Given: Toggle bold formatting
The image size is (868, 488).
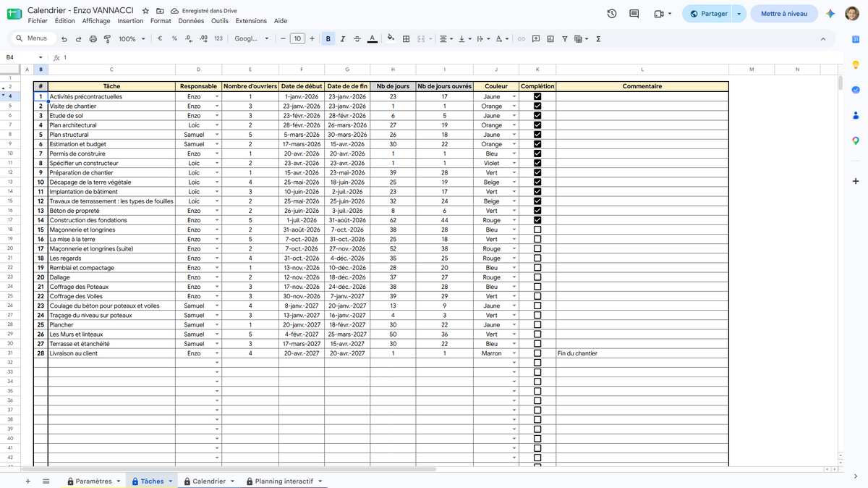Looking at the screenshot, I should (x=329, y=39).
